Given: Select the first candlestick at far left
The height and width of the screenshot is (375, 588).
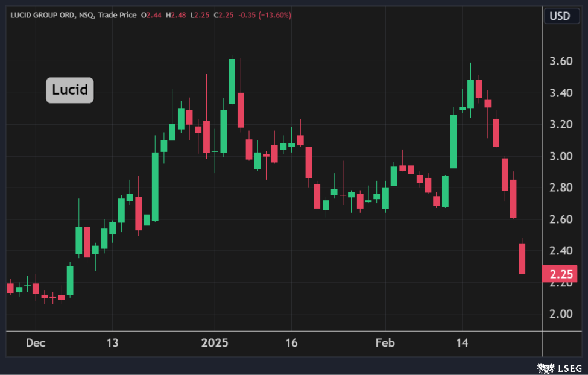Looking at the screenshot, I should pos(10,288).
